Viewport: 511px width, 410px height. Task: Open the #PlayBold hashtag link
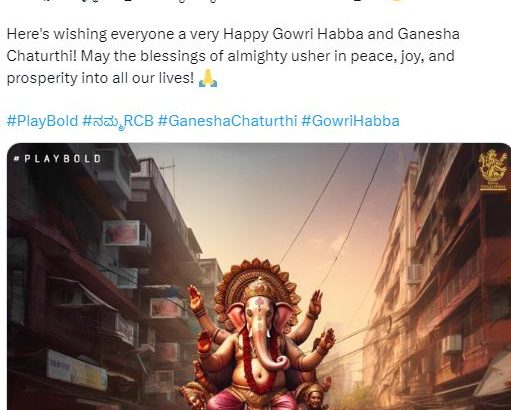coord(42,120)
